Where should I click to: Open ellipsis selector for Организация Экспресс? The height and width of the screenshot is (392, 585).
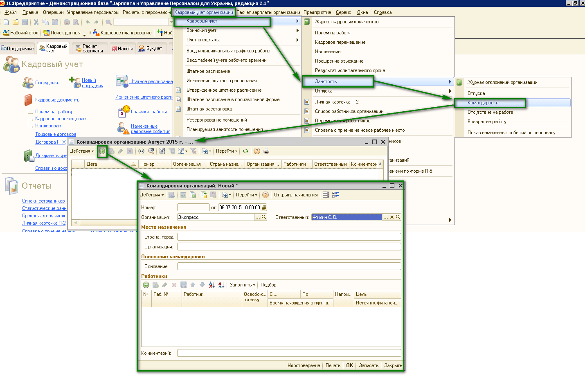click(x=258, y=217)
